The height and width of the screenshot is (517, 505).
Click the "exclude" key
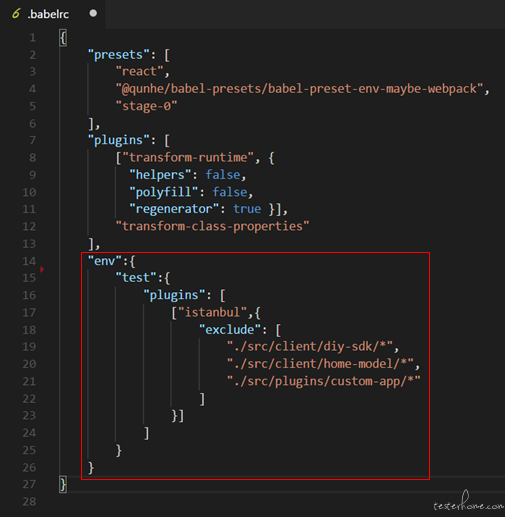click(230, 330)
